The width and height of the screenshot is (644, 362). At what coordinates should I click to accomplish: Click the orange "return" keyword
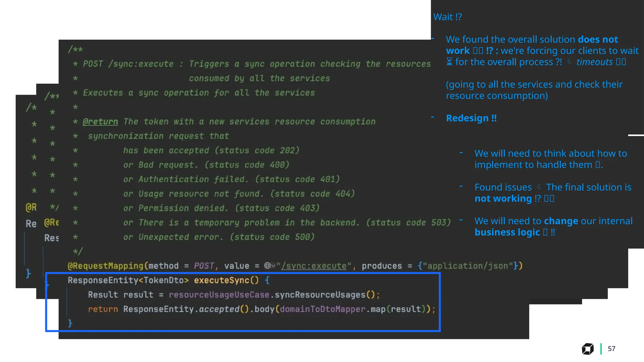[x=103, y=309]
